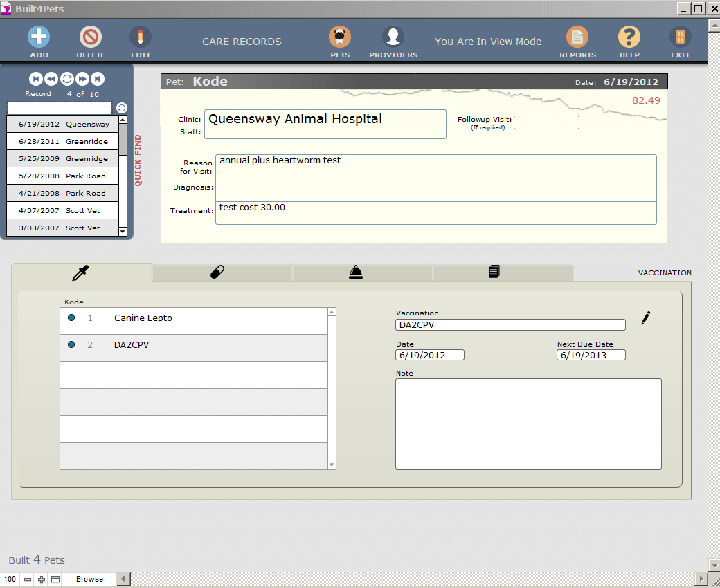
Task: Jump to the last record
Action: [x=98, y=79]
